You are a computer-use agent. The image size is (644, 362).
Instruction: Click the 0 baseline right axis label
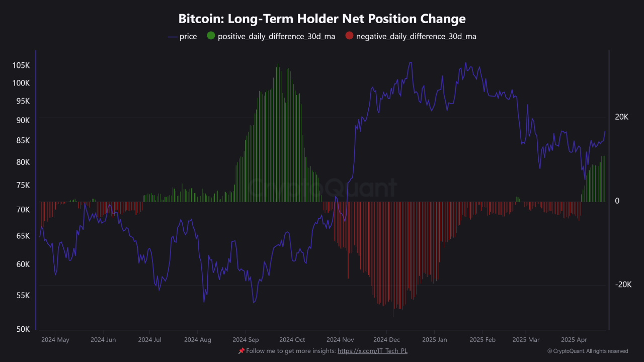point(617,201)
